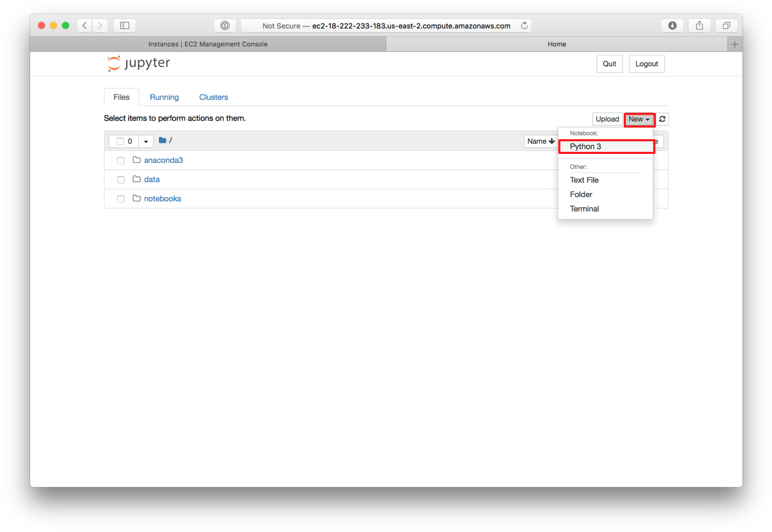The image size is (772, 532).
Task: Open the data folder link
Action: 152,179
